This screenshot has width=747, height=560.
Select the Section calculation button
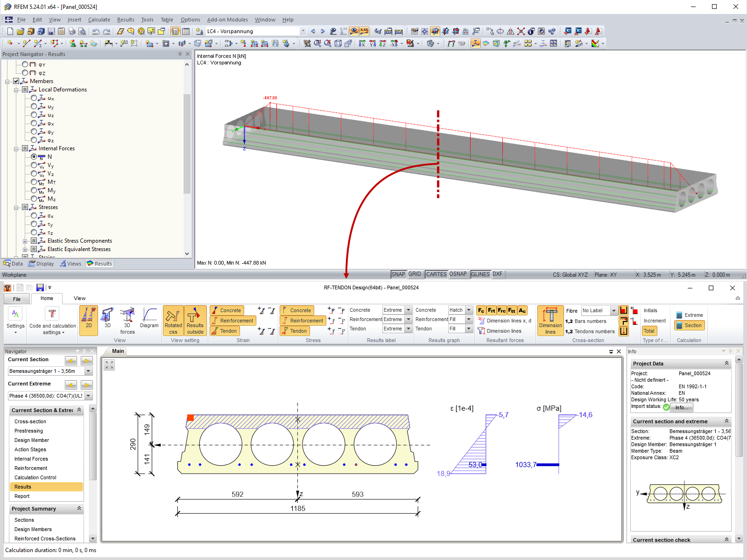pos(689,325)
